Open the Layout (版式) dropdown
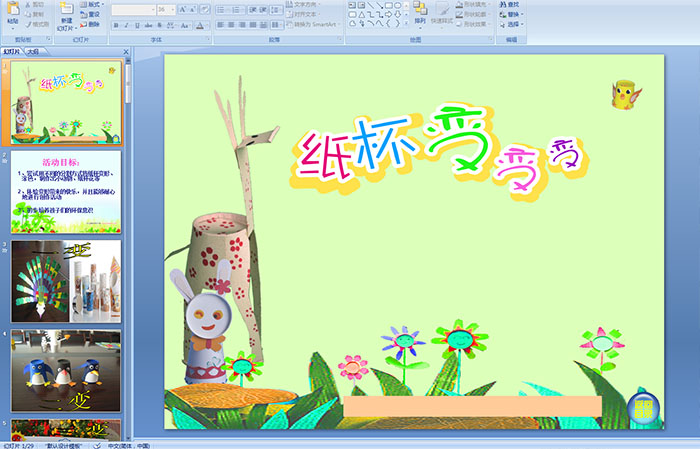Viewport: 700px width, 449px height. (92, 4)
